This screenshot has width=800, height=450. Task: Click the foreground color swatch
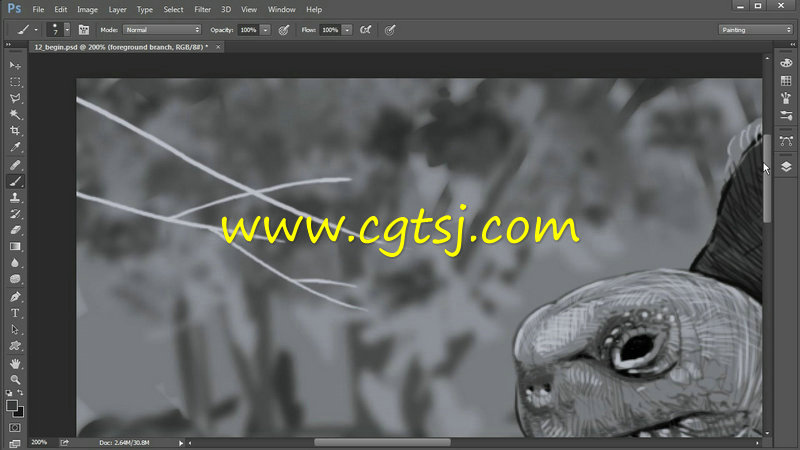[x=12, y=406]
